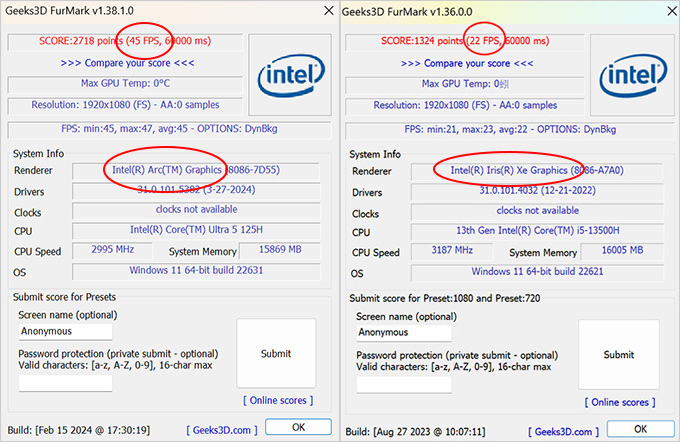Click 'Intel(R) Arc(TM) Graphics' renderer value
Screen dimensions: 680x442
pyautogui.click(x=167, y=170)
